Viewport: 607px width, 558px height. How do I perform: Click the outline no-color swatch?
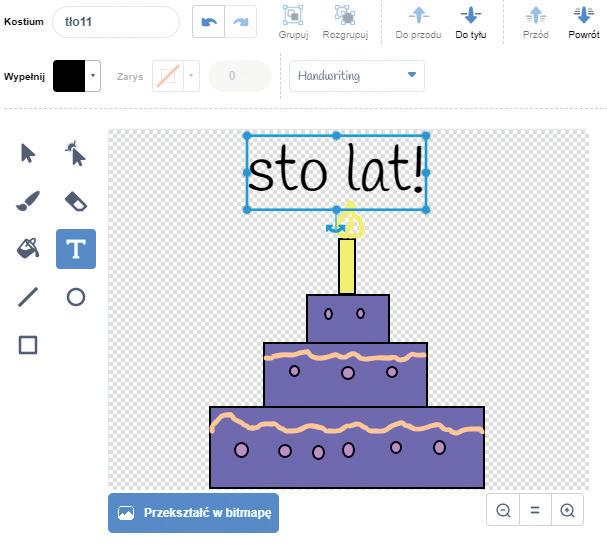[x=168, y=76]
